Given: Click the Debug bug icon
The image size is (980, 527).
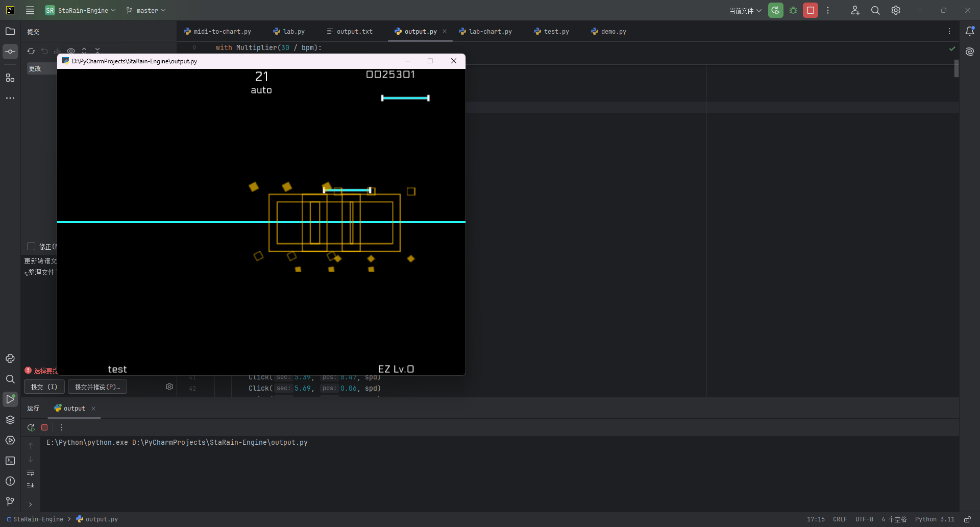Looking at the screenshot, I should 793,10.
